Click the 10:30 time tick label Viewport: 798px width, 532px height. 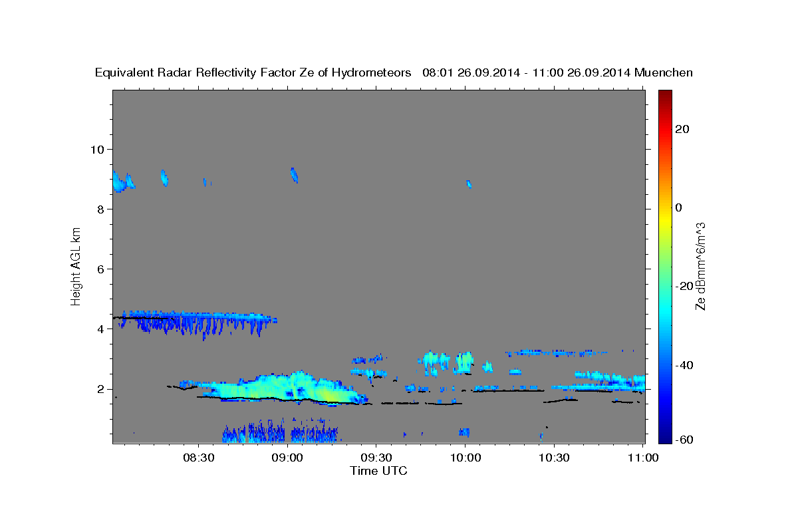(x=554, y=458)
